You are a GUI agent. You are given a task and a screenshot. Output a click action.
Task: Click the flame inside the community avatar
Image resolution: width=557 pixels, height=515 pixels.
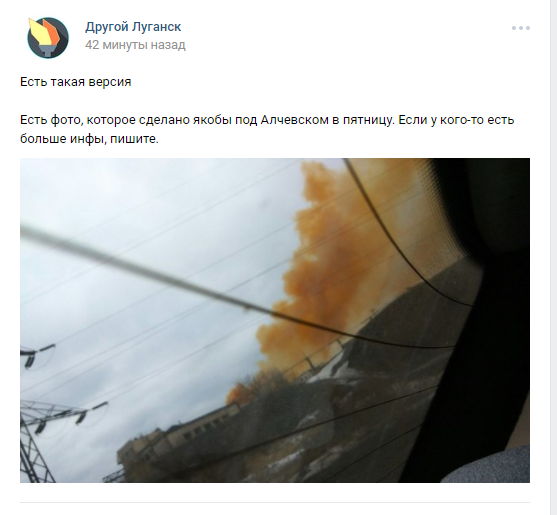point(45,32)
